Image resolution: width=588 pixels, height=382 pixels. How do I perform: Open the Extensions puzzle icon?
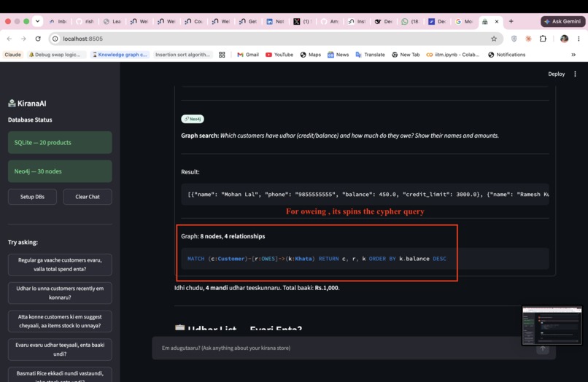point(543,39)
